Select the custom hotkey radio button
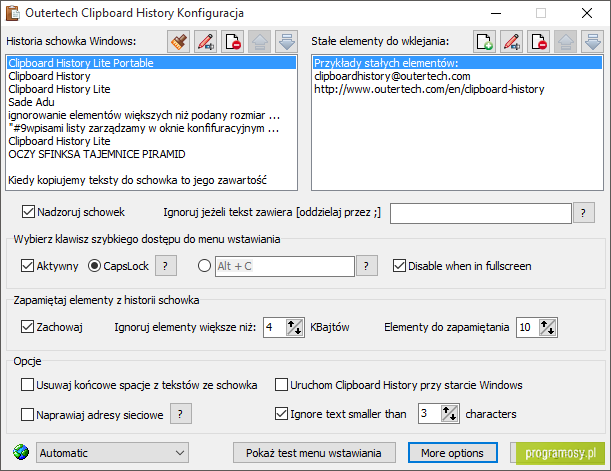Image resolution: width=611 pixels, height=471 pixels. coord(205,266)
